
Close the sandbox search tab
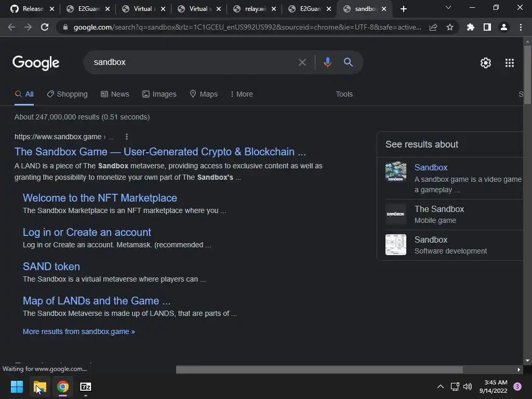[384, 9]
